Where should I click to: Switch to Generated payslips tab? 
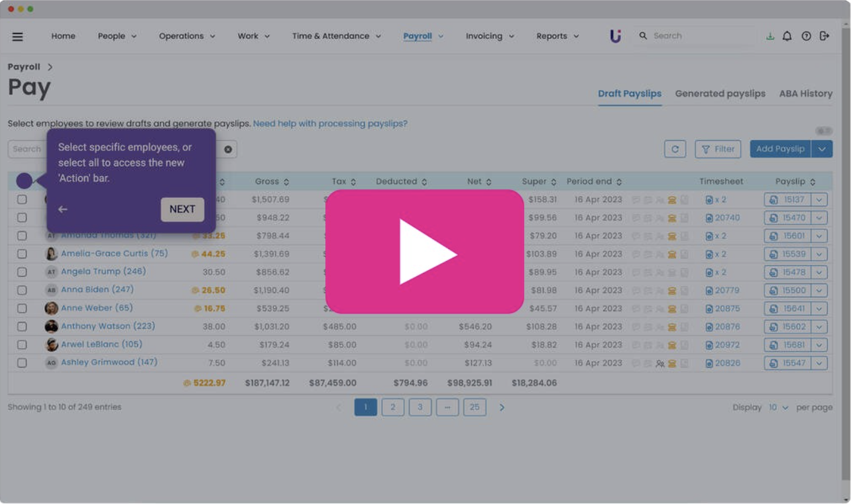pos(720,93)
